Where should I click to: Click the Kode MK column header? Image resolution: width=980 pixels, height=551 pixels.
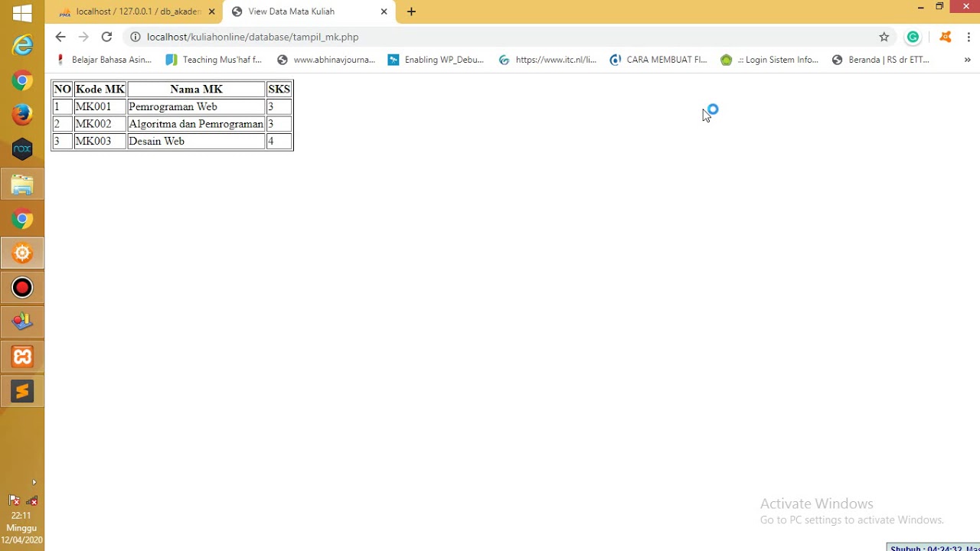click(x=100, y=90)
